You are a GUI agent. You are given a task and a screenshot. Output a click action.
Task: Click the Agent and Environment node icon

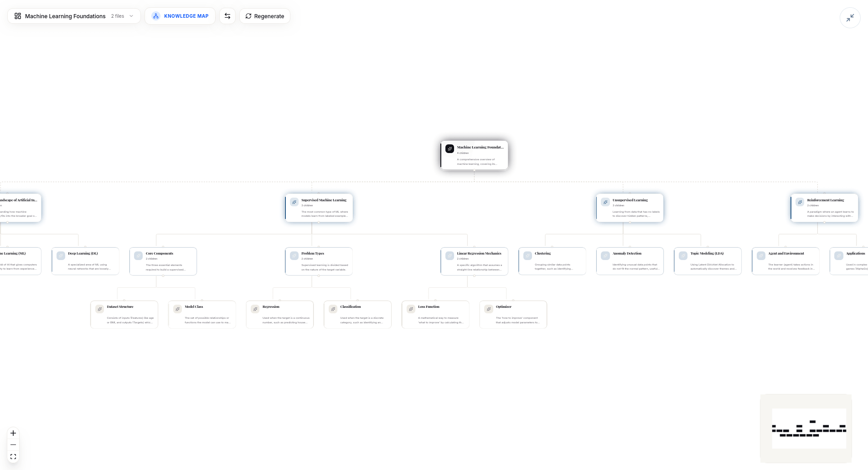point(761,255)
